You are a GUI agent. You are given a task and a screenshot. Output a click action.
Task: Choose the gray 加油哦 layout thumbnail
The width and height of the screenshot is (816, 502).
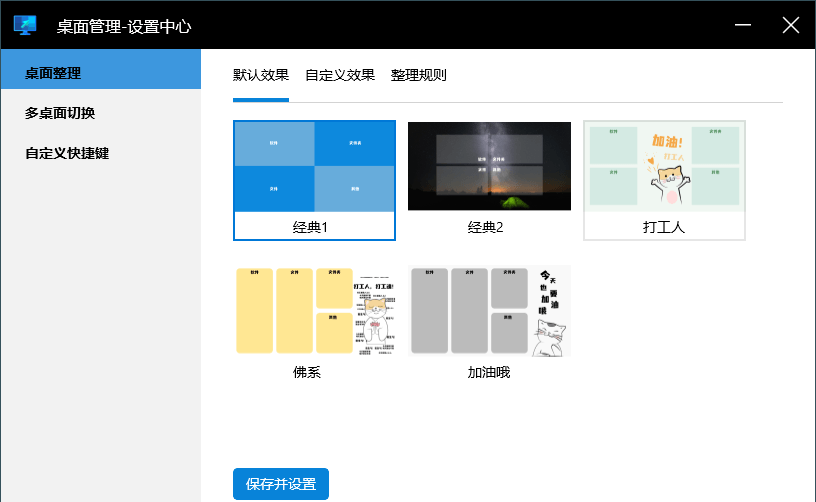[x=489, y=310]
